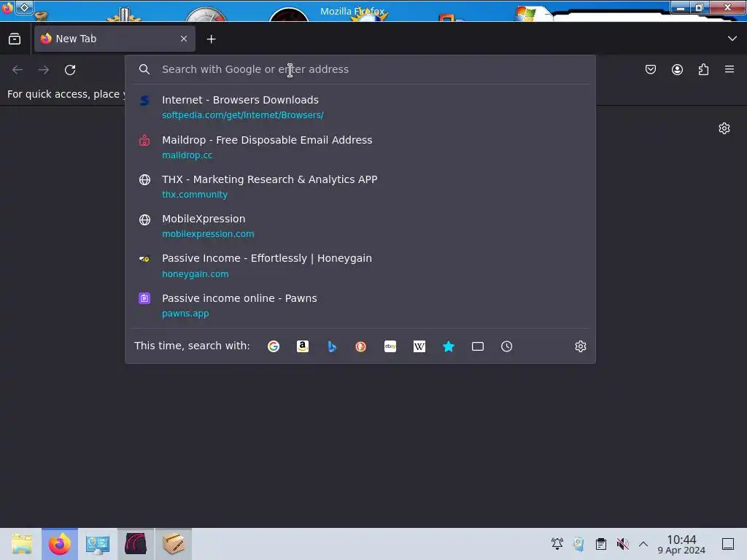Go back one page

coord(18,70)
